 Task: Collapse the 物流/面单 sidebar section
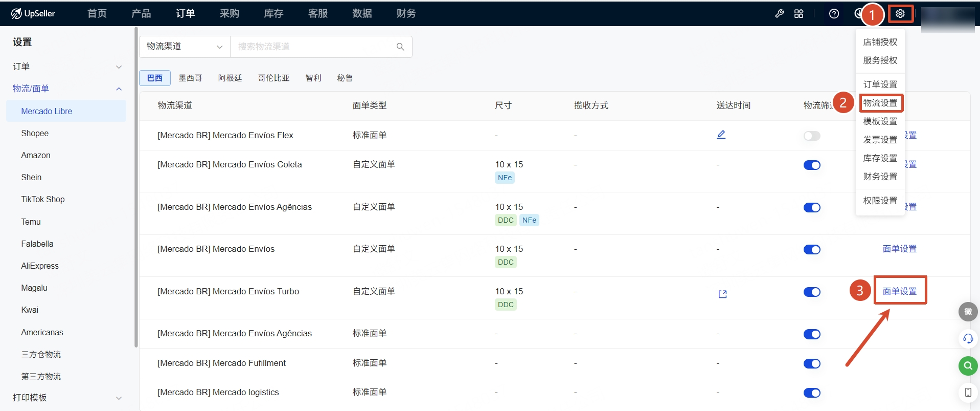67,89
